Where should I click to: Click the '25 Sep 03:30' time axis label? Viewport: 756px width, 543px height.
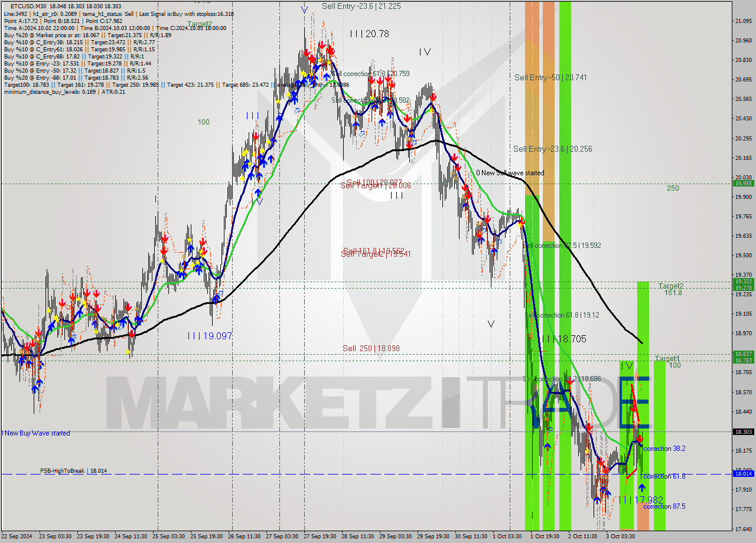click(x=168, y=537)
